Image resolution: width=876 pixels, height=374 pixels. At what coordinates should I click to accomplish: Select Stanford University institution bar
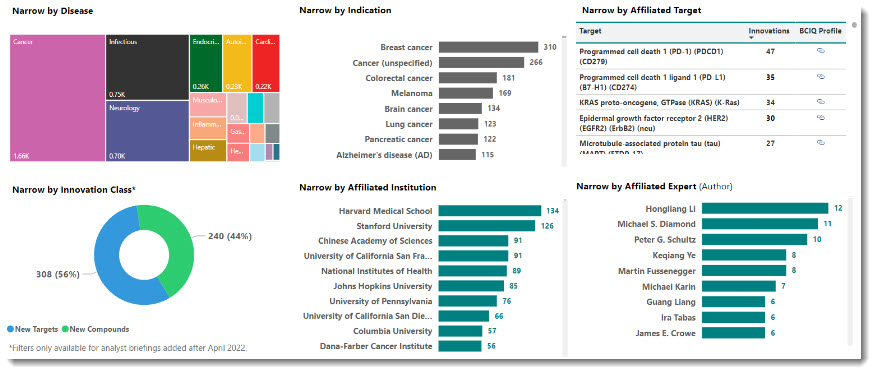(x=488, y=226)
